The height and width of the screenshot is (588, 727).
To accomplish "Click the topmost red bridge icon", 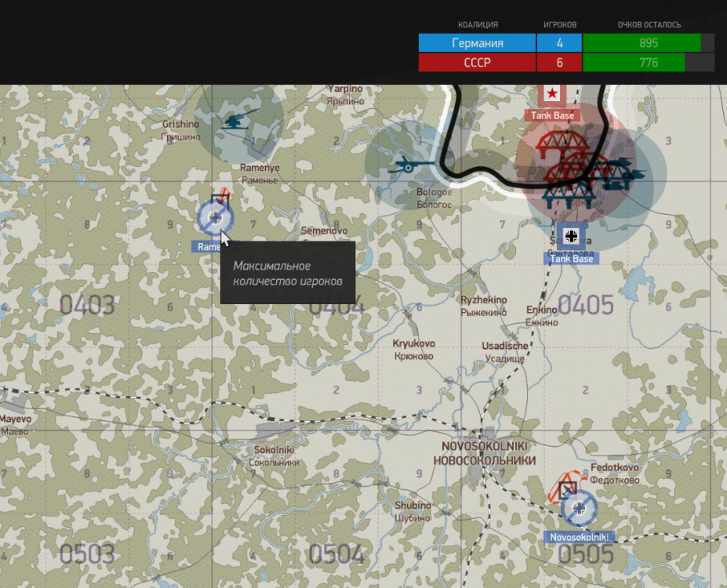I will 562,143.
